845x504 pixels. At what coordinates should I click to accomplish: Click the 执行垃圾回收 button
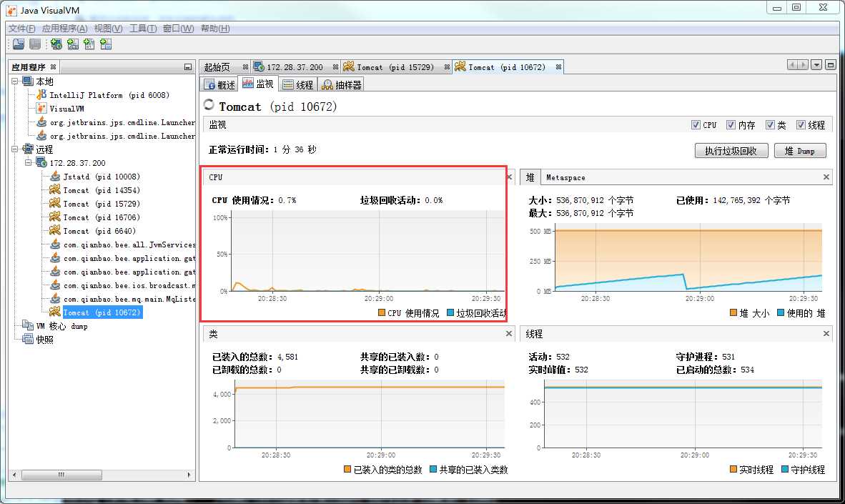tap(731, 151)
